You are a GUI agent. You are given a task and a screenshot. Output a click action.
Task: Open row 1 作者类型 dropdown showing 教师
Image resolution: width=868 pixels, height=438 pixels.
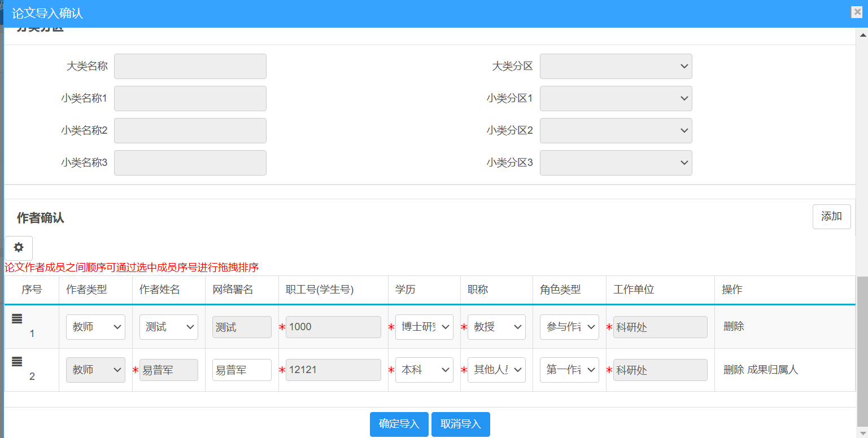95,327
